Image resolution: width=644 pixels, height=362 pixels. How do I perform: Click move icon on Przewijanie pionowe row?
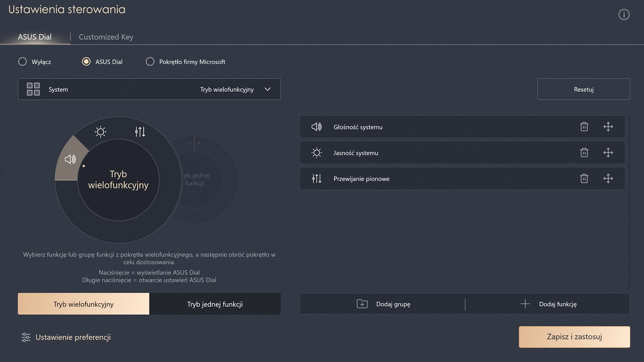[608, 179]
